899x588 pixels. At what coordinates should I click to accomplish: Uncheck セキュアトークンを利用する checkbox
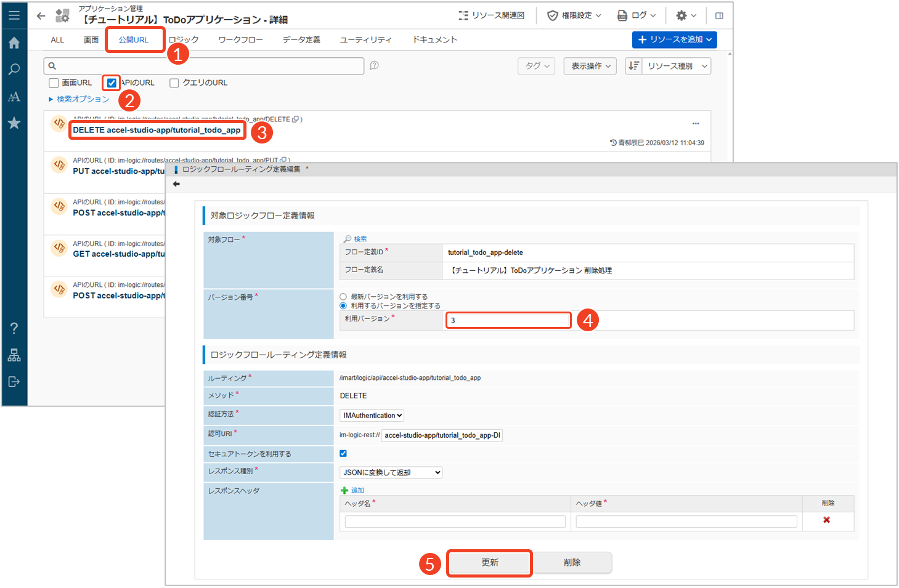(x=343, y=454)
